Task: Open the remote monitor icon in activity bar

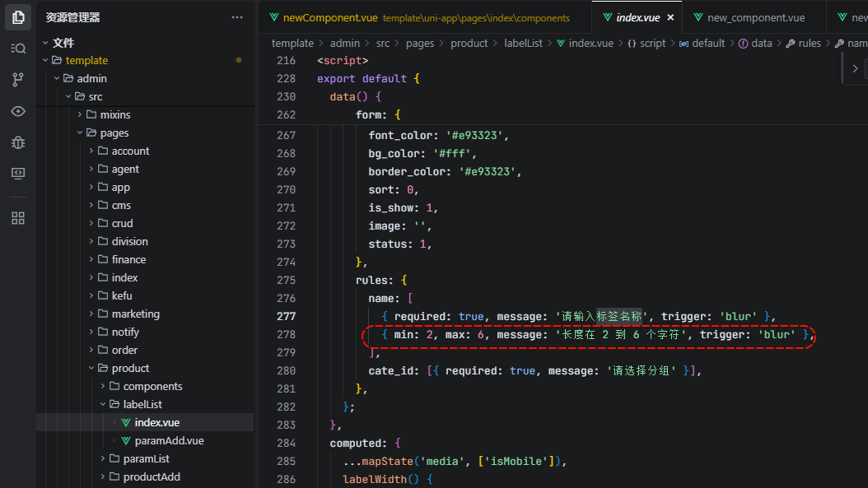Action: click(x=18, y=173)
